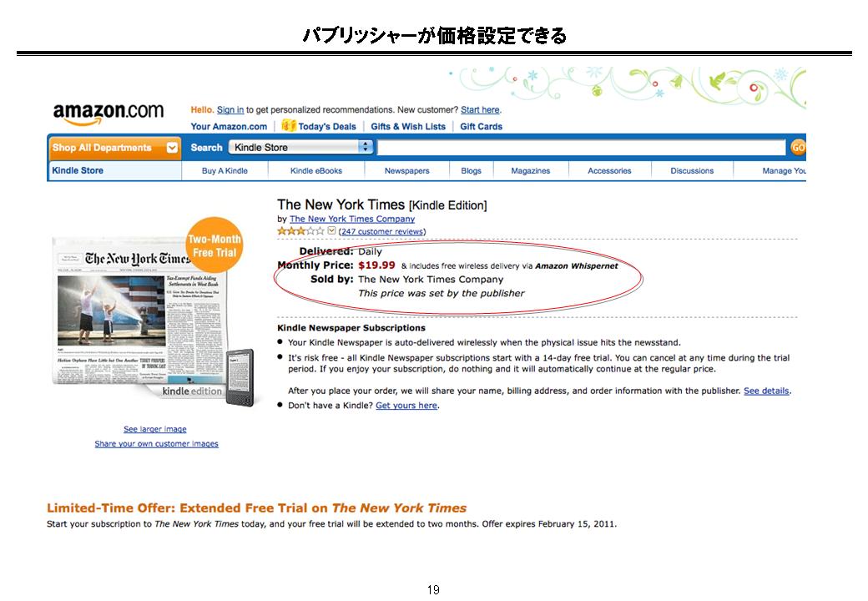
Task: Click Limited-Time Offer heading
Action: 256,508
